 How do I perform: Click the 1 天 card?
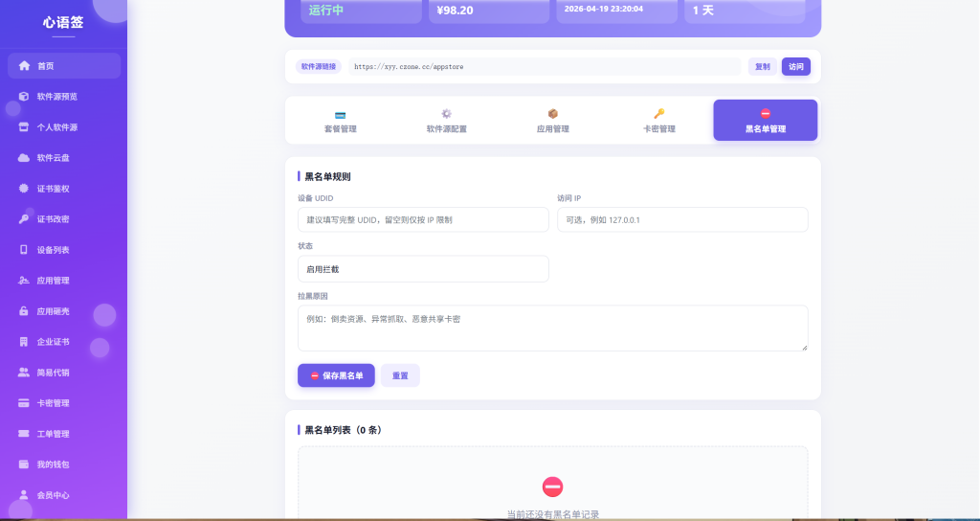[x=745, y=11]
